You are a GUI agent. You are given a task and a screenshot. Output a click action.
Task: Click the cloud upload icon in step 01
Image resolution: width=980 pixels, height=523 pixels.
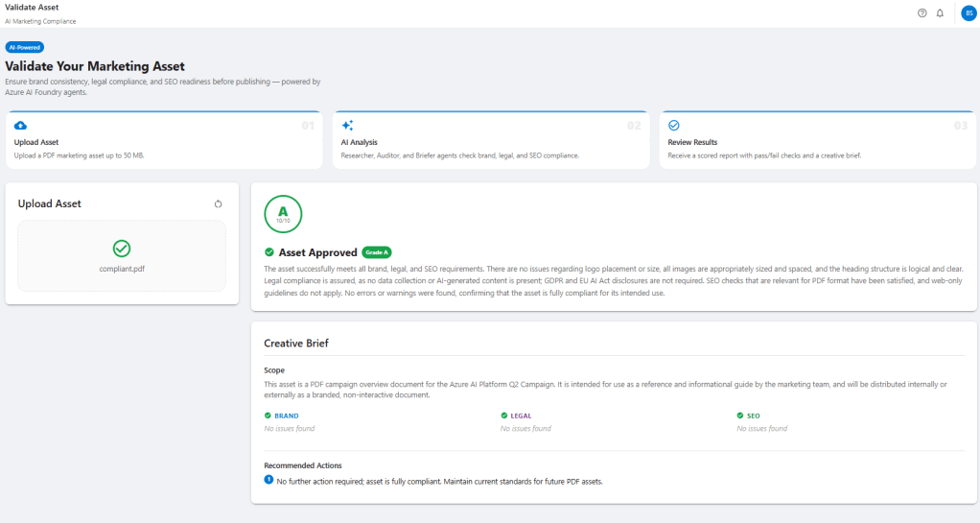21,126
